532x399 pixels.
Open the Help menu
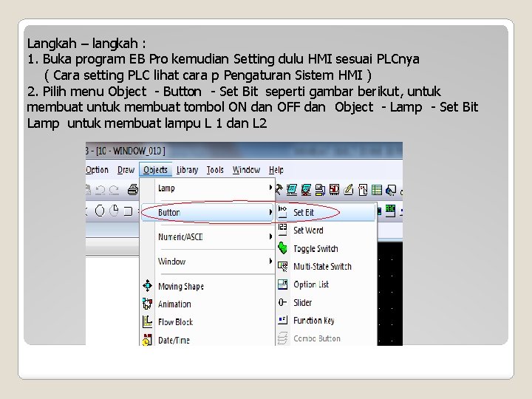[276, 170]
